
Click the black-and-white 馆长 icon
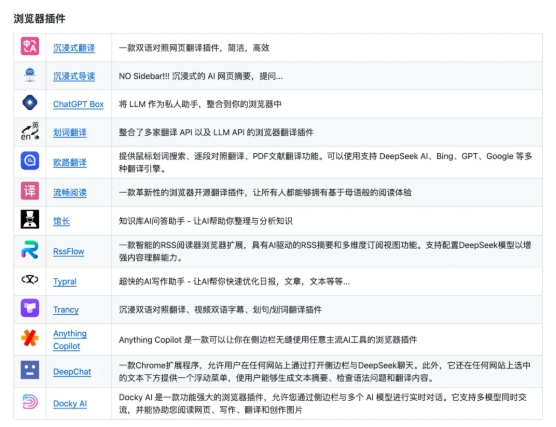(30, 220)
